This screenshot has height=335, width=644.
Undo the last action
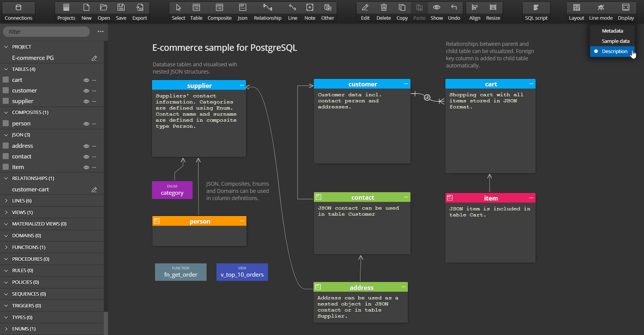coord(454,12)
